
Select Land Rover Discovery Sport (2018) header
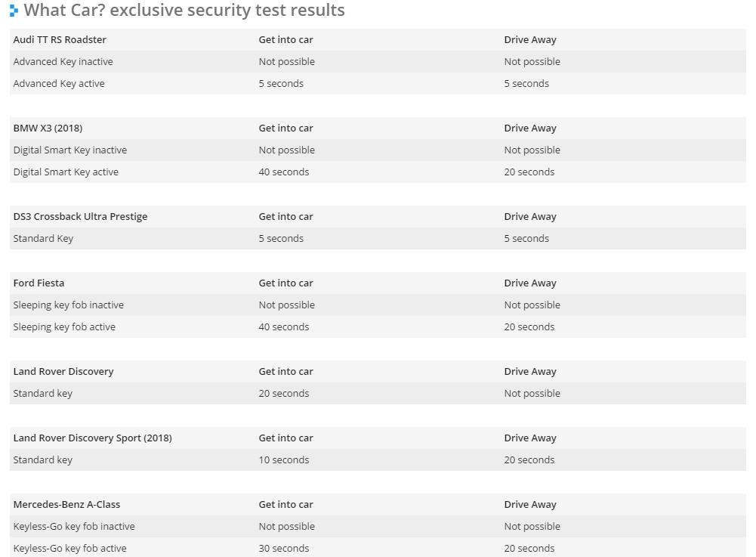(x=93, y=438)
